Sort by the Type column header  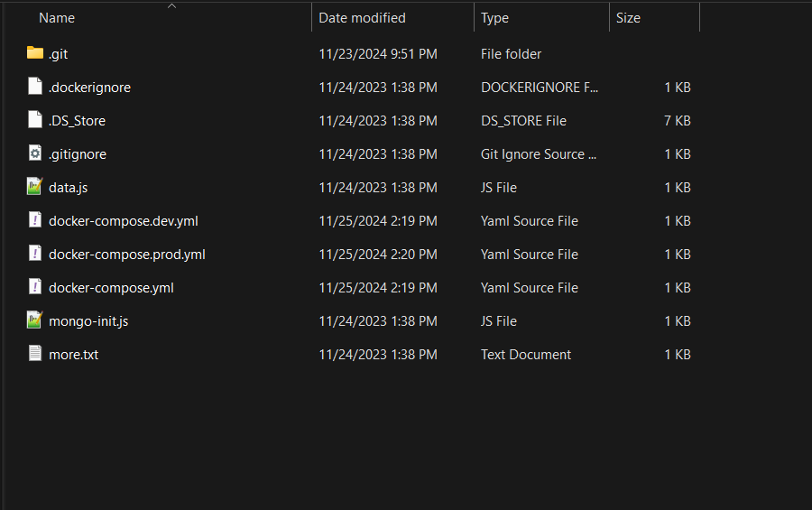(x=494, y=18)
